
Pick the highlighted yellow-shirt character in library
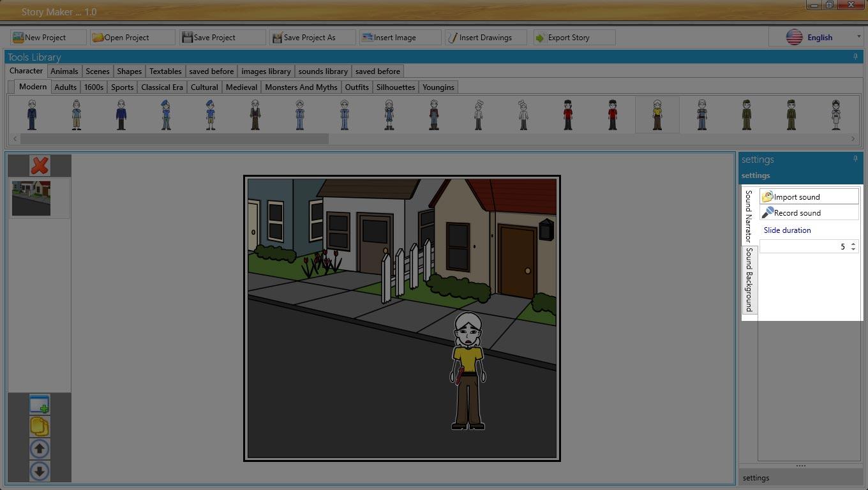tap(657, 115)
